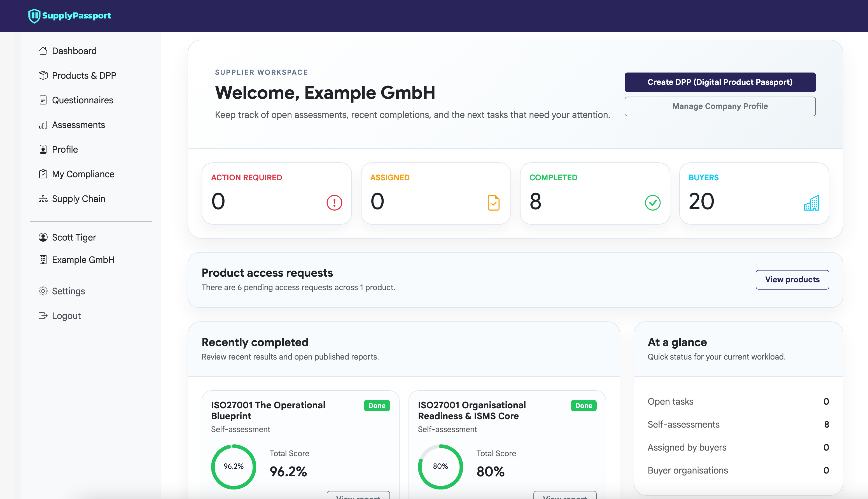Image resolution: width=868 pixels, height=499 pixels.
Task: Click the Assessments bar chart icon
Action: click(43, 125)
